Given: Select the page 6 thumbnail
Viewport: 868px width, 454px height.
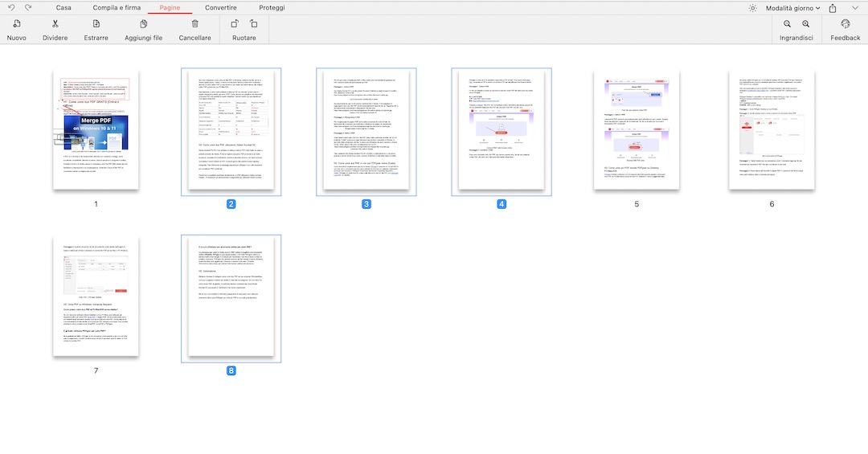Looking at the screenshot, I should point(772,130).
